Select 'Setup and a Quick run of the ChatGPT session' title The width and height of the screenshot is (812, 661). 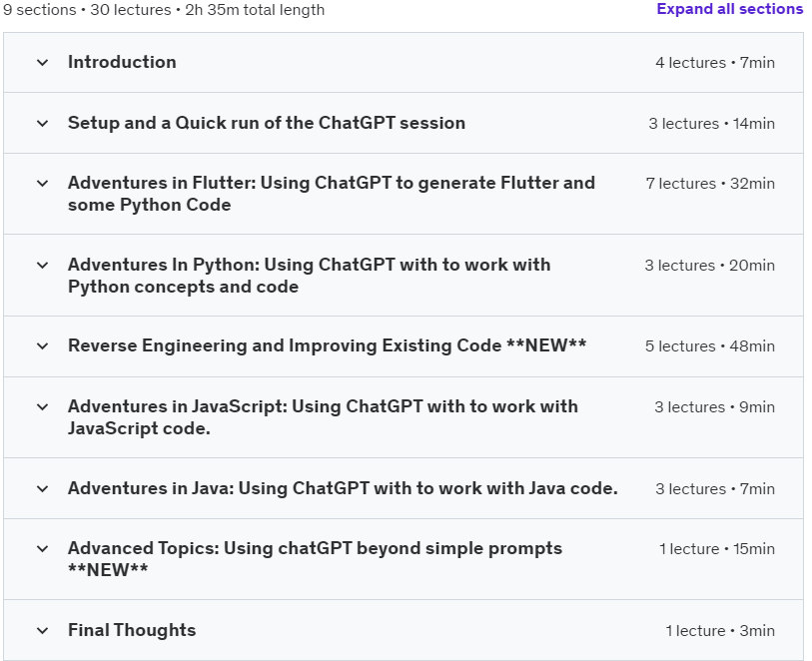[x=267, y=123]
